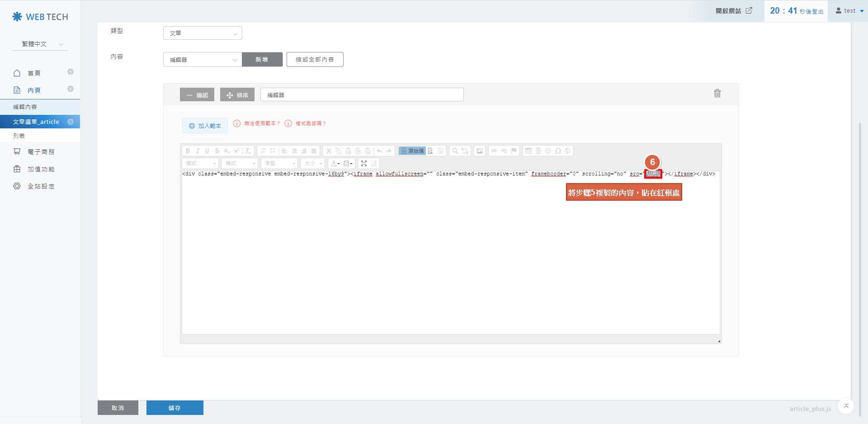Click the scroll-to-top arrow icon
The width and height of the screenshot is (868, 424).
846,406
